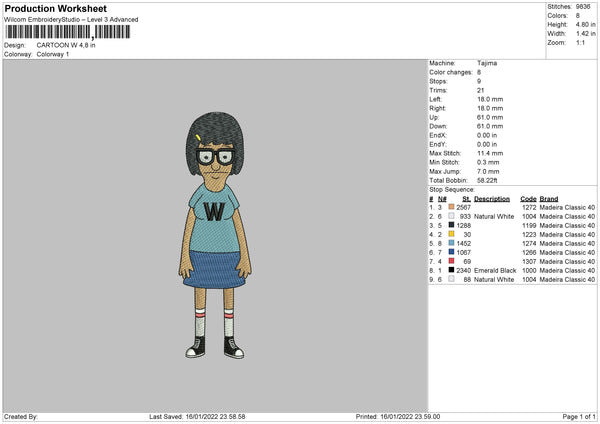Screen dimensions: 600x424
Task: Click the 'Production Worksheet' title
Action: pyautogui.click(x=55, y=8)
